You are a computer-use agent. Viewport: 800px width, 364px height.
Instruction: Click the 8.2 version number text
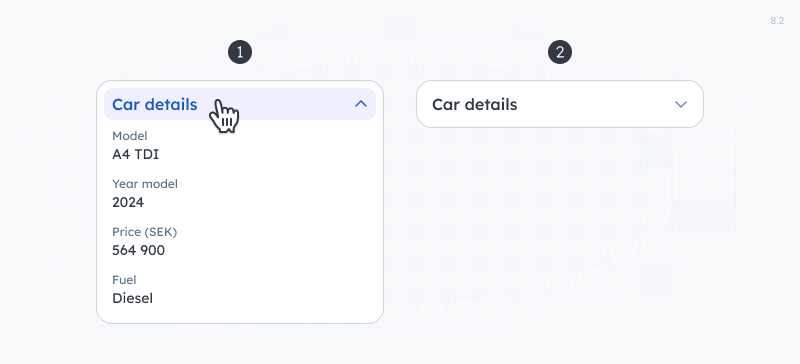click(777, 21)
